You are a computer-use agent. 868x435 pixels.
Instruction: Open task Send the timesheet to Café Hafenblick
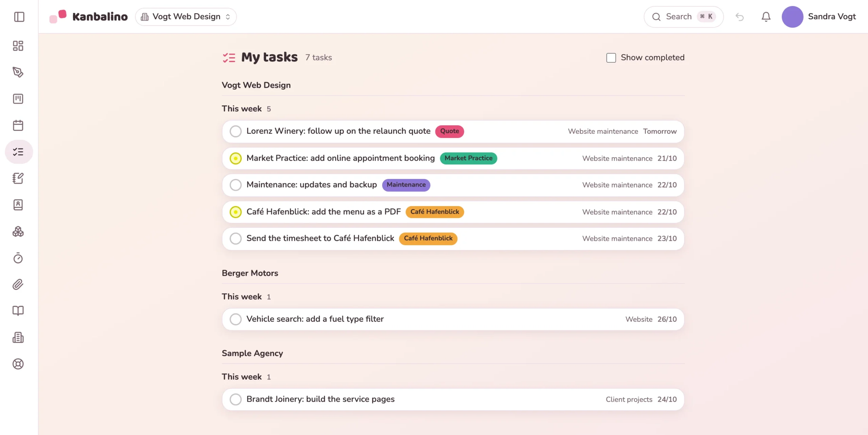[453, 239]
